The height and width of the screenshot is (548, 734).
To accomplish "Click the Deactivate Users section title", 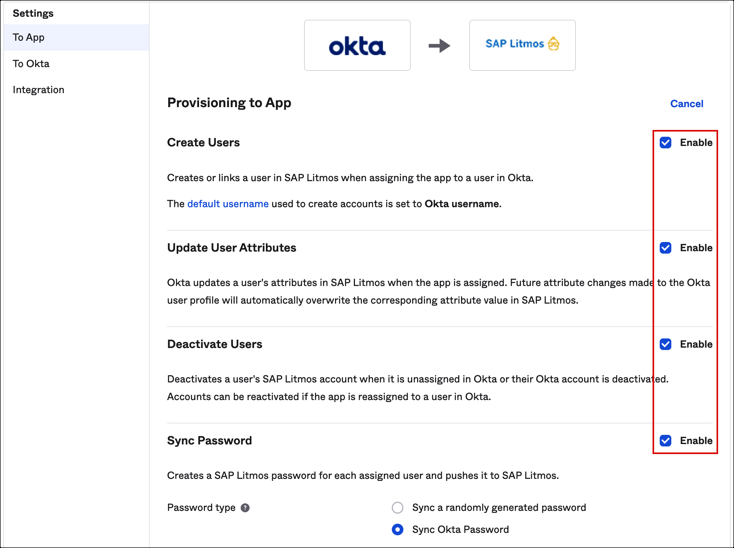I will (x=214, y=344).
